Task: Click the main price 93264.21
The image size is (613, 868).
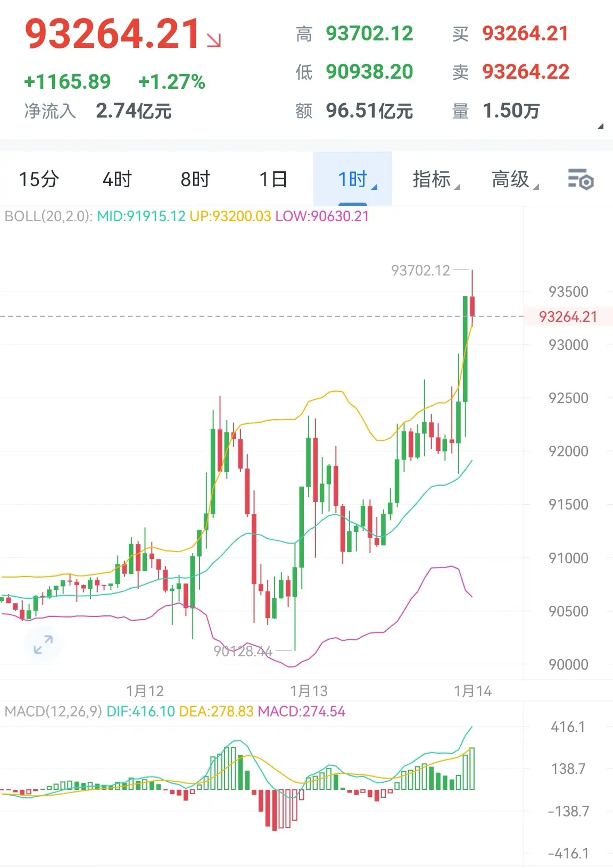Action: coord(113,35)
